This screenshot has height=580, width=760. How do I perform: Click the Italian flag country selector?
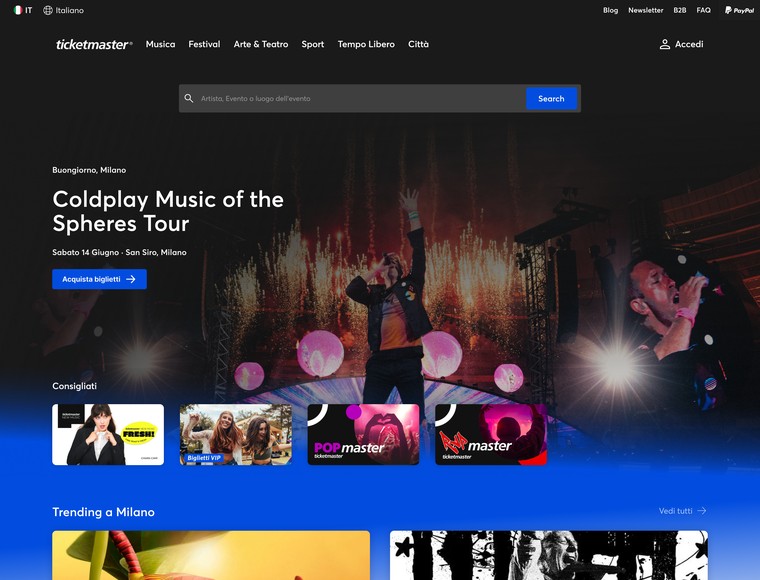23,10
